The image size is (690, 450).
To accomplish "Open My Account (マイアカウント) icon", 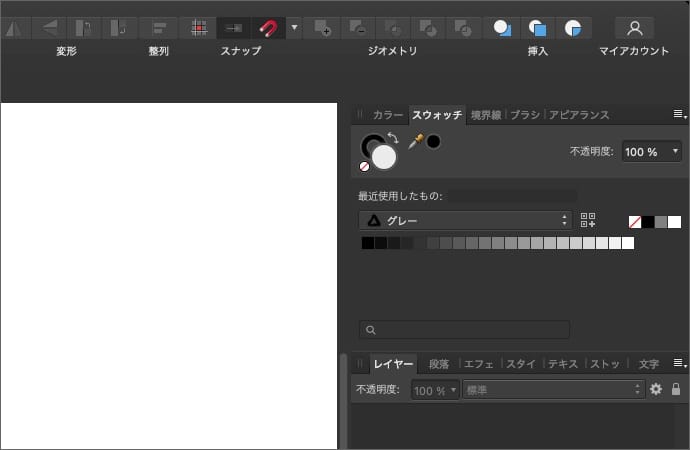I will coord(633,28).
